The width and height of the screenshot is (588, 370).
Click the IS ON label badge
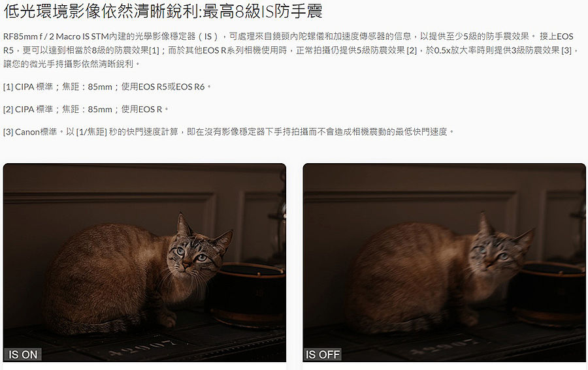(23, 354)
